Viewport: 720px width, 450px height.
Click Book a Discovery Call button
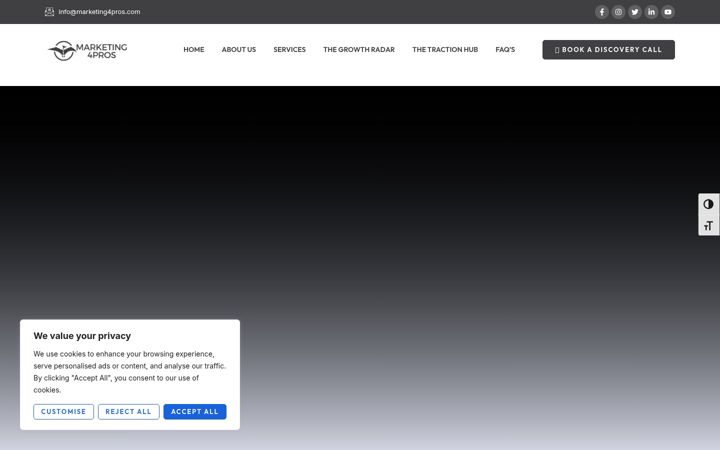point(608,50)
